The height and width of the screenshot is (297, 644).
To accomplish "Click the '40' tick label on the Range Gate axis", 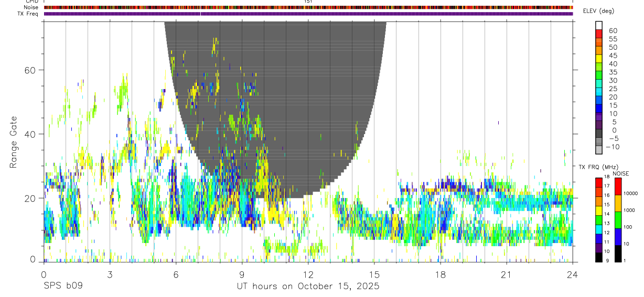I will pos(30,134).
